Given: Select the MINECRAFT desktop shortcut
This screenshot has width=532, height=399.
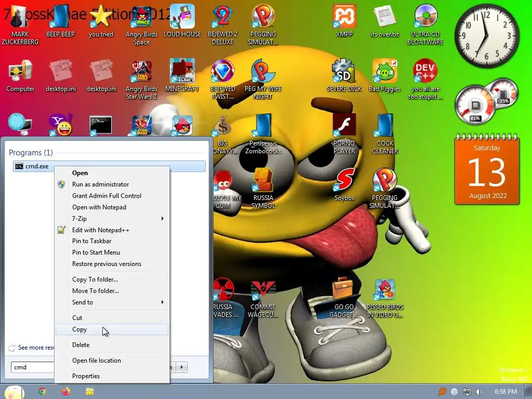Looking at the screenshot, I should pyautogui.click(x=182, y=76).
